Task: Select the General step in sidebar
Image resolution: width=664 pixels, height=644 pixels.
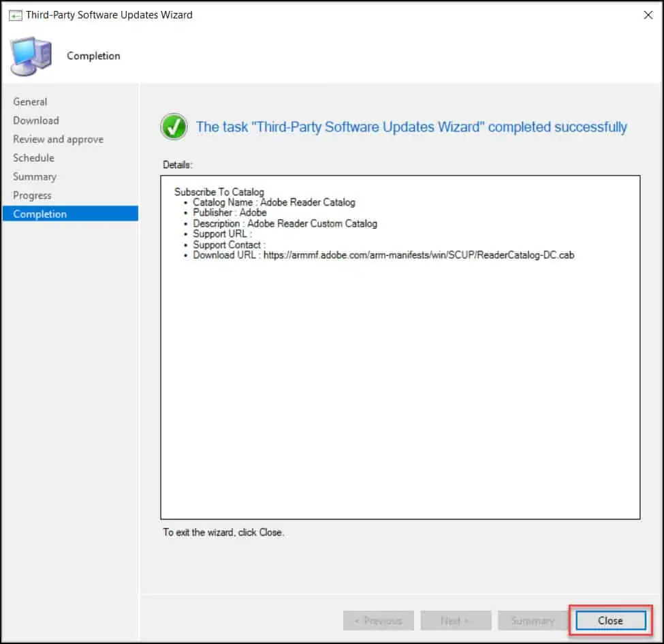Action: click(x=30, y=101)
